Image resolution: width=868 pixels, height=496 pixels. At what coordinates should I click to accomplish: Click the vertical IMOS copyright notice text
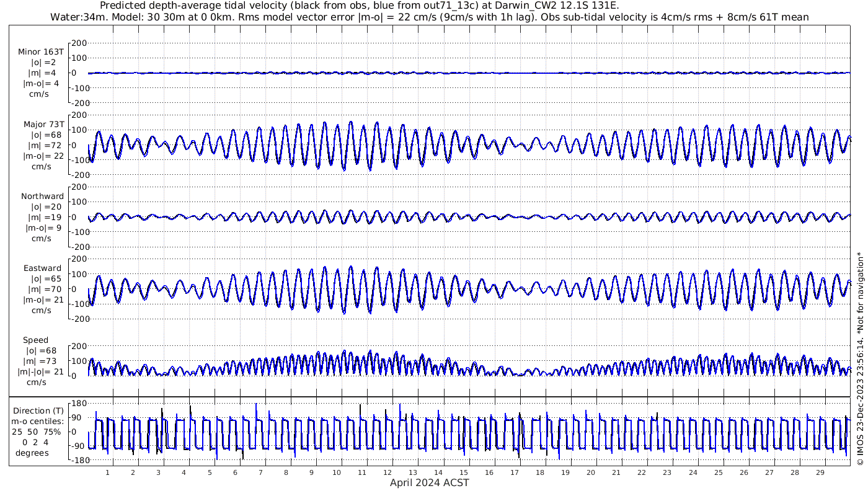[860, 358]
